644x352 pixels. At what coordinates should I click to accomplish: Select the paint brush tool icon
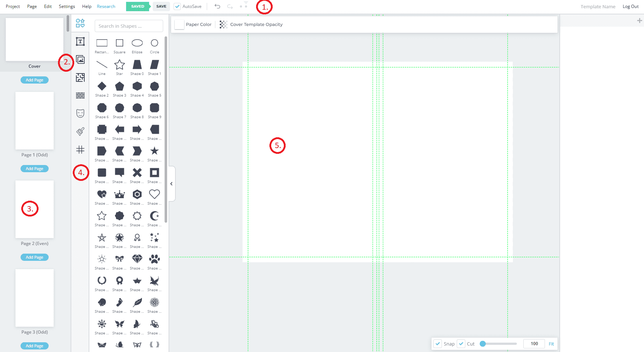click(x=80, y=132)
